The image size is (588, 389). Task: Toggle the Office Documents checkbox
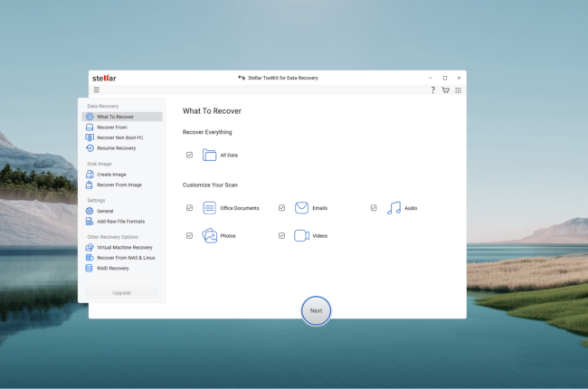click(189, 208)
